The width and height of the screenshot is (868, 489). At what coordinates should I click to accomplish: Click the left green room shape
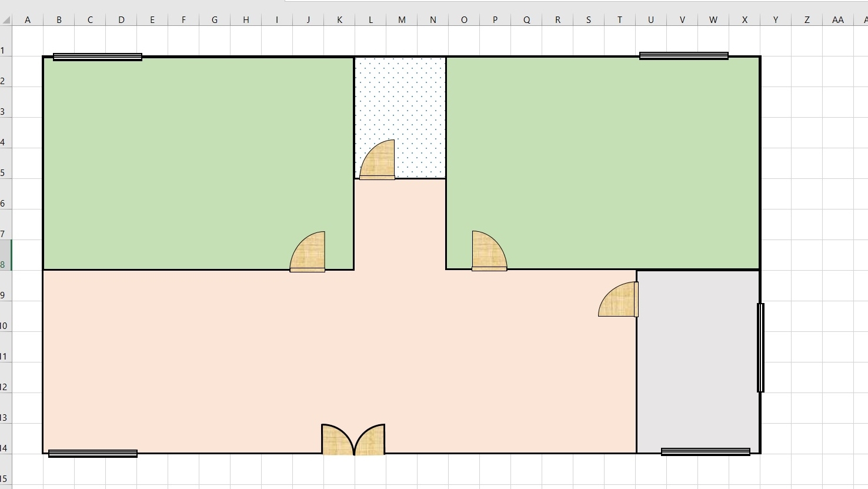[x=176, y=159]
